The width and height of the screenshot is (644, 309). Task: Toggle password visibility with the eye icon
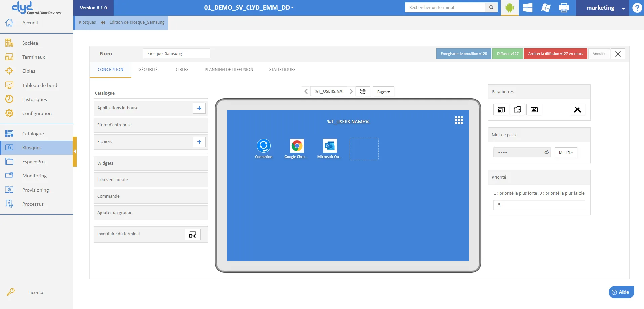[547, 152]
